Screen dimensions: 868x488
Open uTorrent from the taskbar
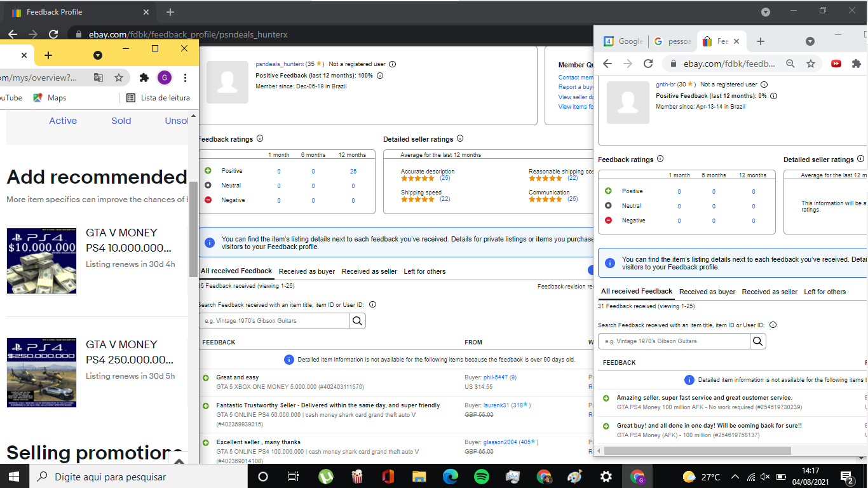326,476
